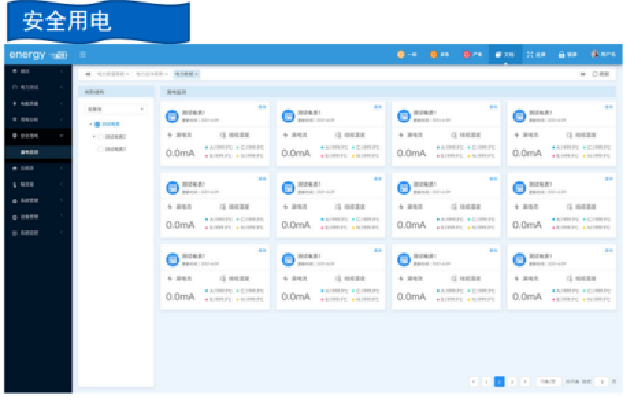This screenshot has width=635, height=402.
Task: Close the active highlighted third tab
Action: point(197,74)
